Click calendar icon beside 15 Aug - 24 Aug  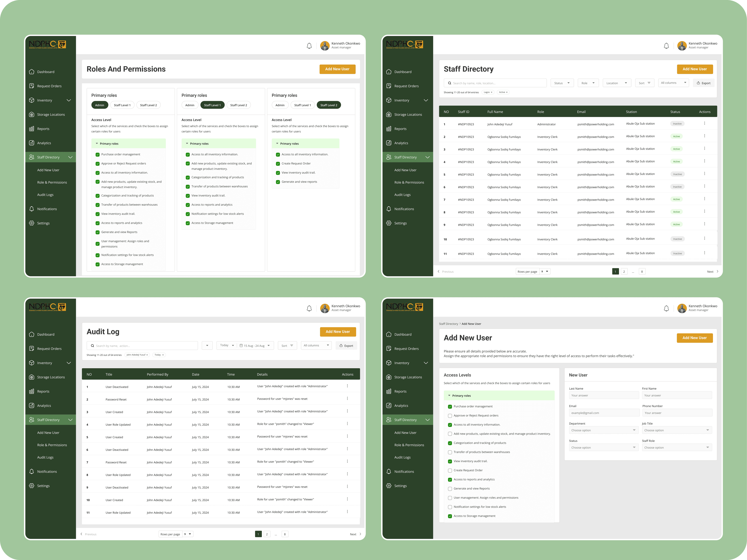(x=241, y=346)
